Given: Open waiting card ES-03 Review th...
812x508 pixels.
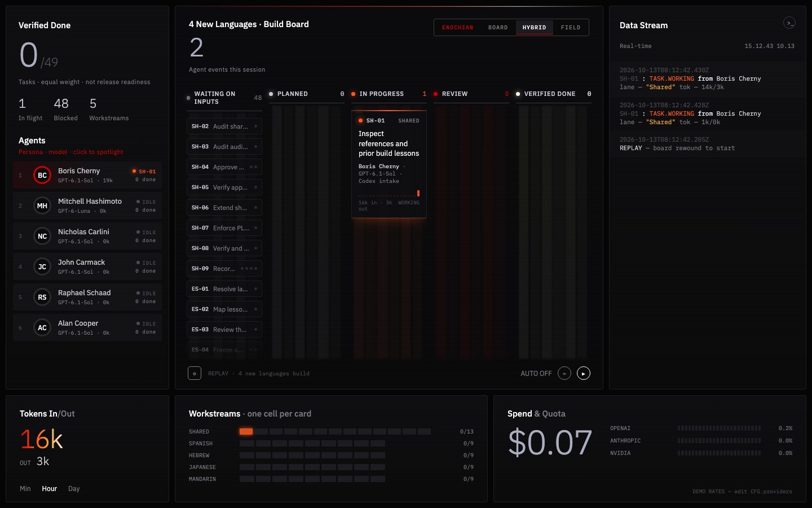Looking at the screenshot, I should (x=224, y=330).
